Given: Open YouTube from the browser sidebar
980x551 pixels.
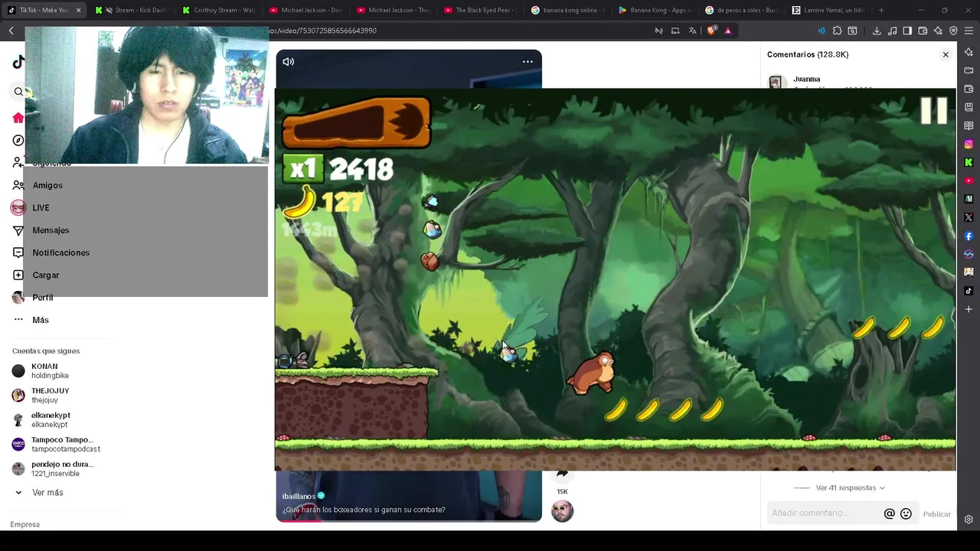Looking at the screenshot, I should click(x=969, y=181).
